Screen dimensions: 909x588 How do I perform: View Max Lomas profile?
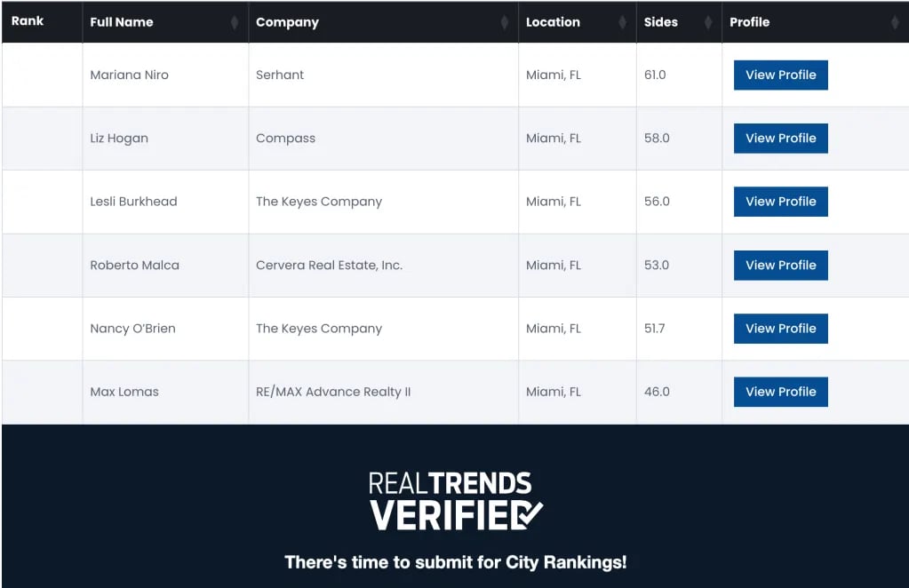point(780,392)
